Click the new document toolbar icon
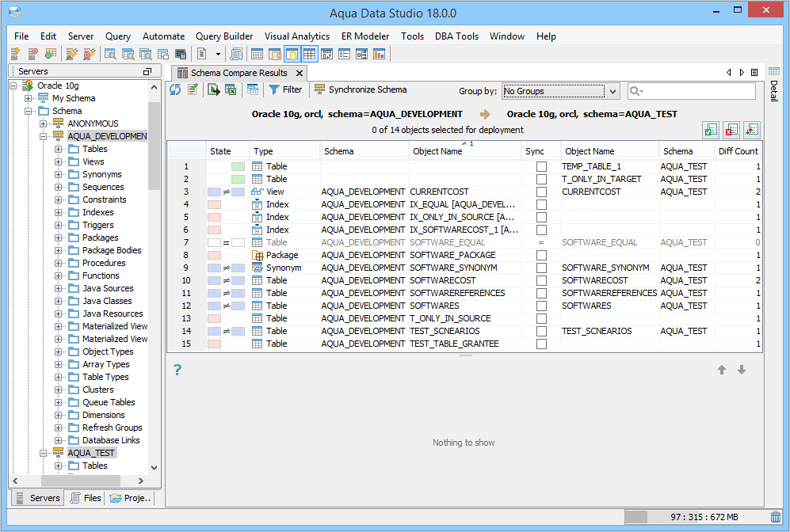790x532 pixels. tap(202, 54)
